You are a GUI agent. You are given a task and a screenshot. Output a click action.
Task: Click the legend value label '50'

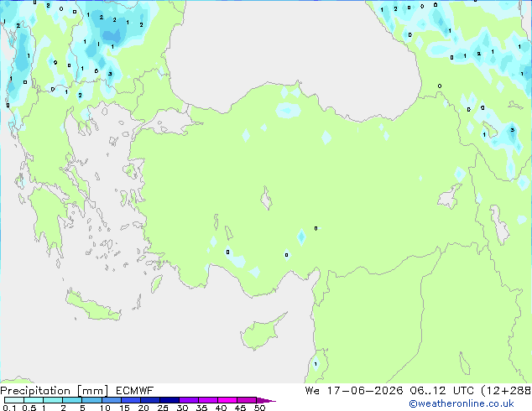[x=260, y=408]
